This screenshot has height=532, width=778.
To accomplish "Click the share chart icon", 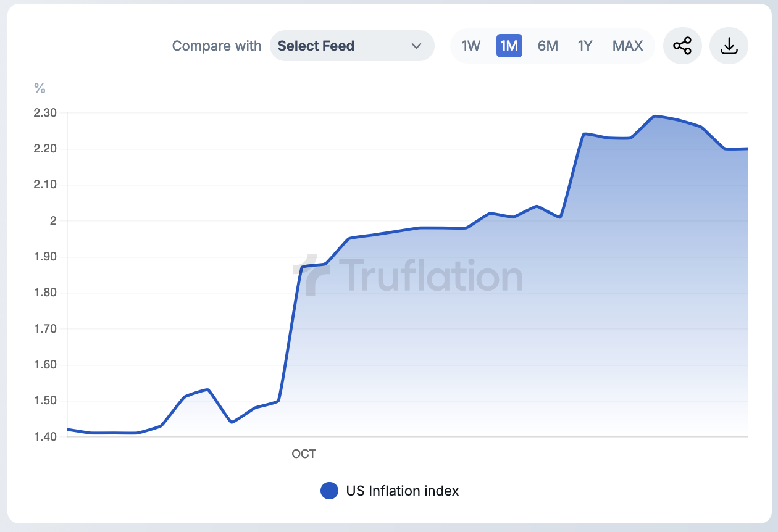I will coord(682,46).
